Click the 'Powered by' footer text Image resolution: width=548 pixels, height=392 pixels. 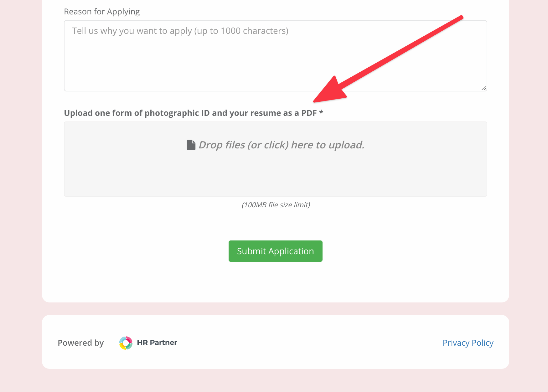[81, 343]
